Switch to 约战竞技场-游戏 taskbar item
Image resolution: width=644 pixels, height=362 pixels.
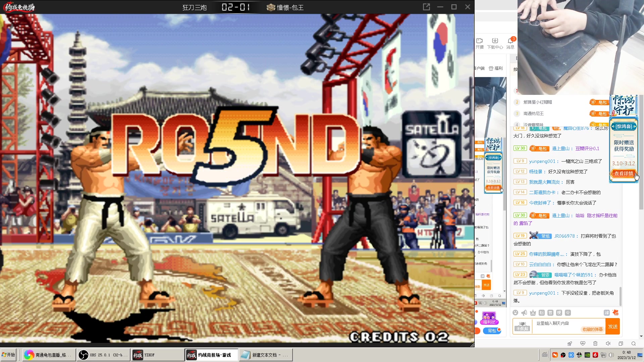click(211, 355)
